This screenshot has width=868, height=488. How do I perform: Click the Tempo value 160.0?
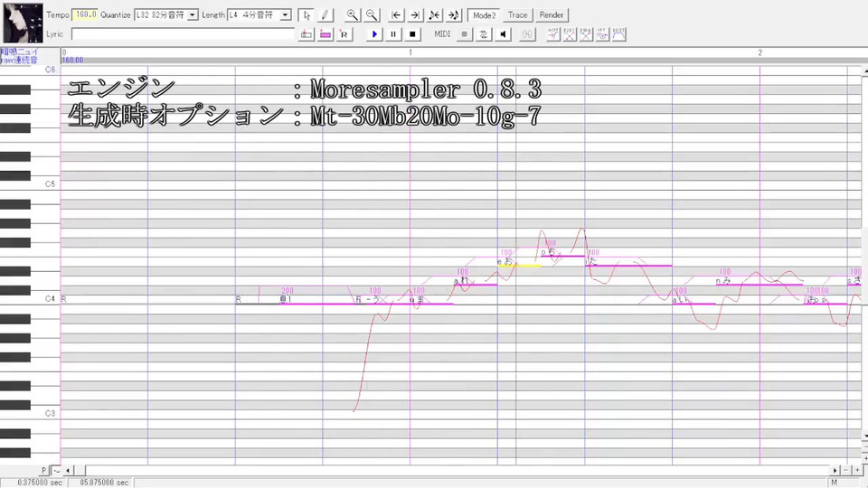coord(85,15)
